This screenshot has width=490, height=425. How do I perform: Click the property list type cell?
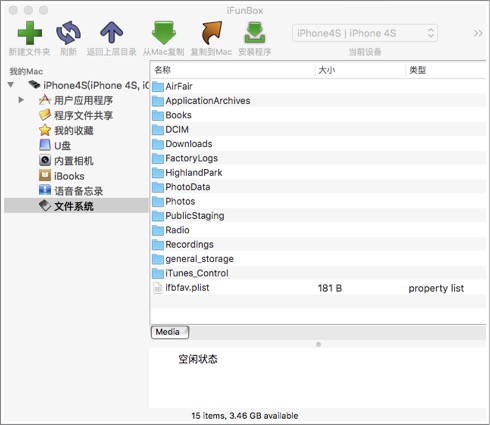(x=436, y=288)
